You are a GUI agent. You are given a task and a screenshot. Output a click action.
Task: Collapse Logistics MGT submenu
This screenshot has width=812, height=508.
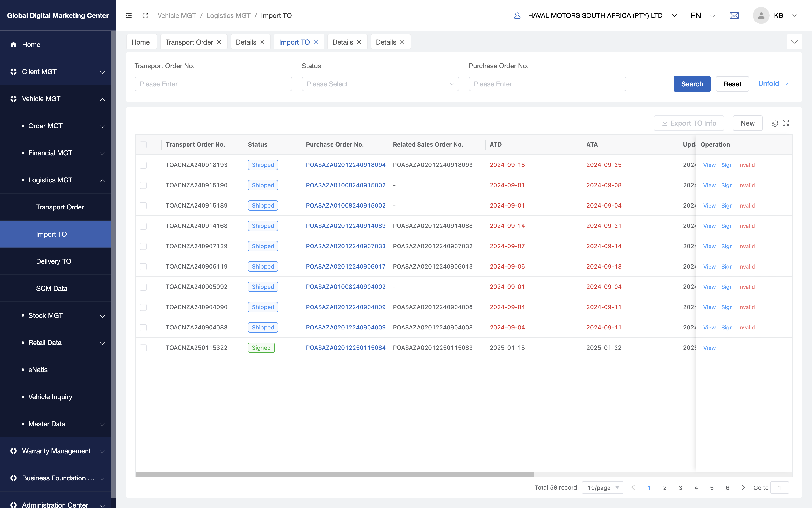tap(55, 180)
